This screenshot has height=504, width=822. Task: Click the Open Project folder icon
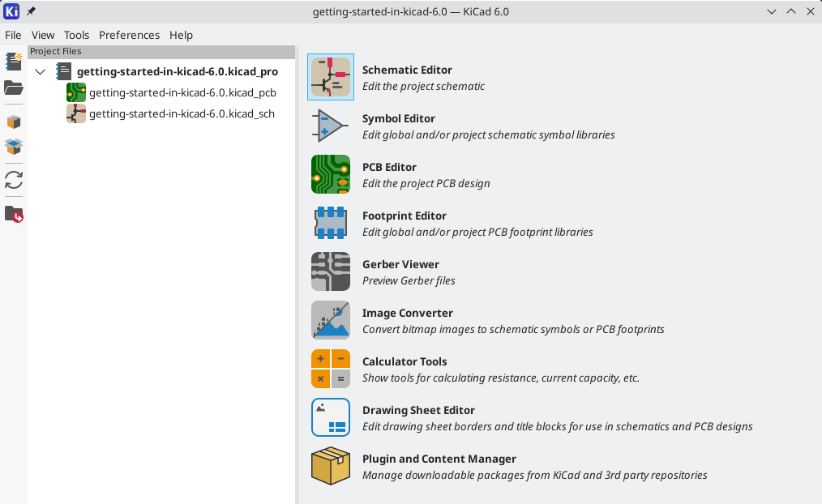[14, 88]
